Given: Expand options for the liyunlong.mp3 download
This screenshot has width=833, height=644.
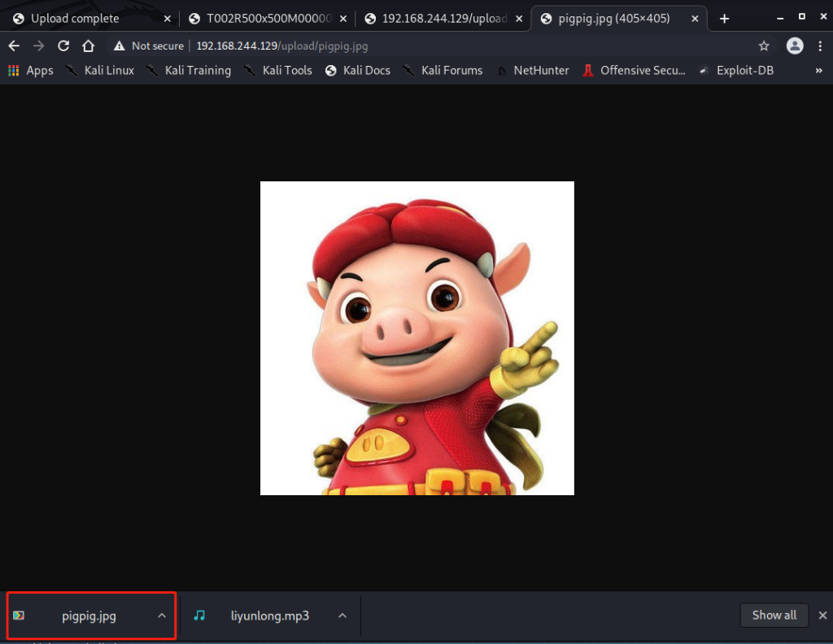Looking at the screenshot, I should [x=342, y=616].
